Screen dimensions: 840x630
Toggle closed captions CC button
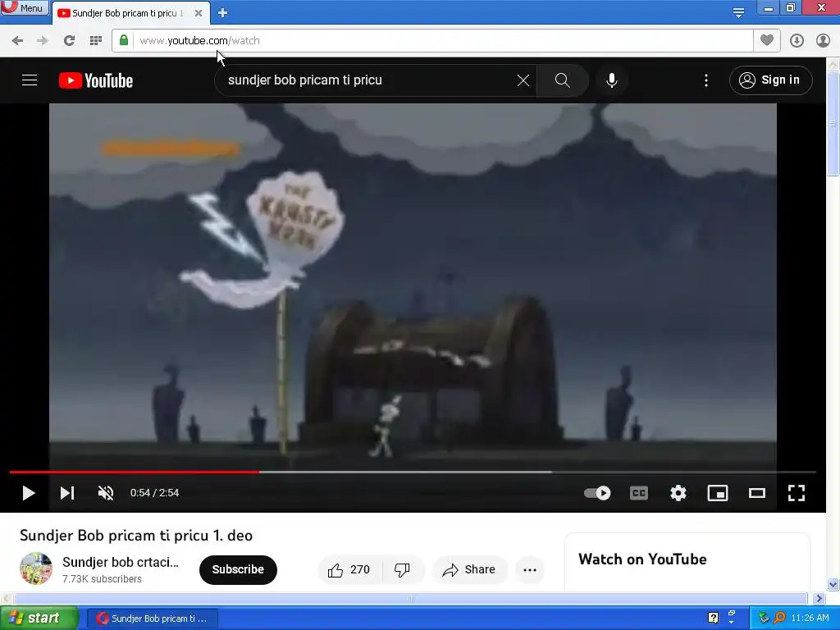[638, 493]
